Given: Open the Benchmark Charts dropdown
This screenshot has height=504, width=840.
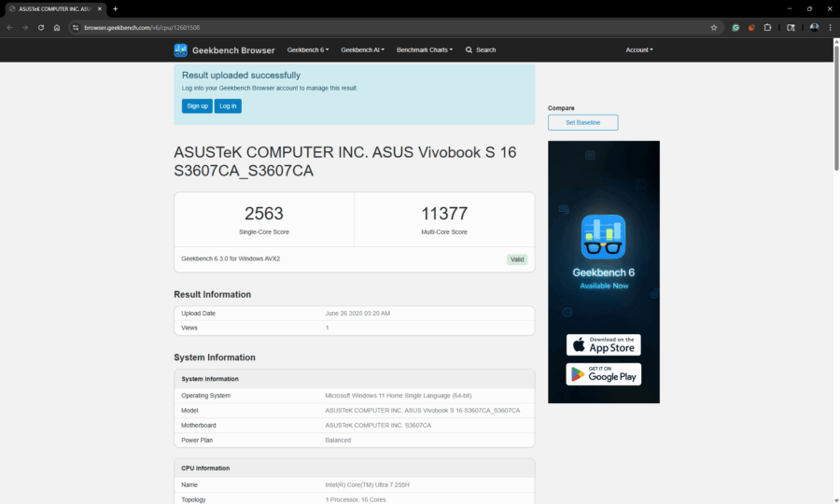Looking at the screenshot, I should (x=425, y=49).
